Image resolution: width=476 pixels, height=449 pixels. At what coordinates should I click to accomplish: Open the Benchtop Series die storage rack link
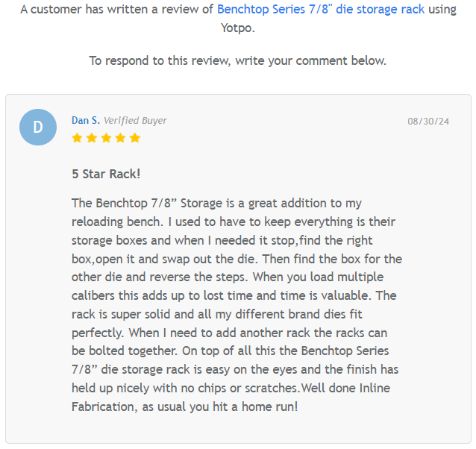coord(321,10)
